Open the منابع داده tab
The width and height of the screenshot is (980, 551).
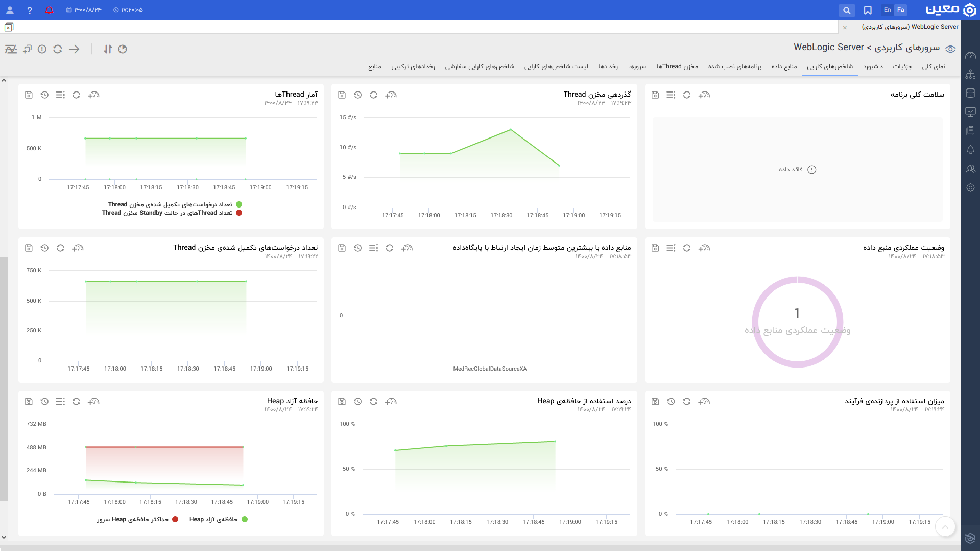pyautogui.click(x=784, y=67)
